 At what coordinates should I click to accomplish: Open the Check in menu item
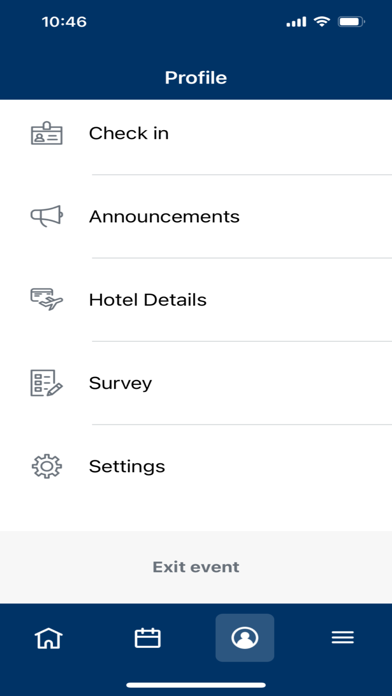[x=196, y=134]
